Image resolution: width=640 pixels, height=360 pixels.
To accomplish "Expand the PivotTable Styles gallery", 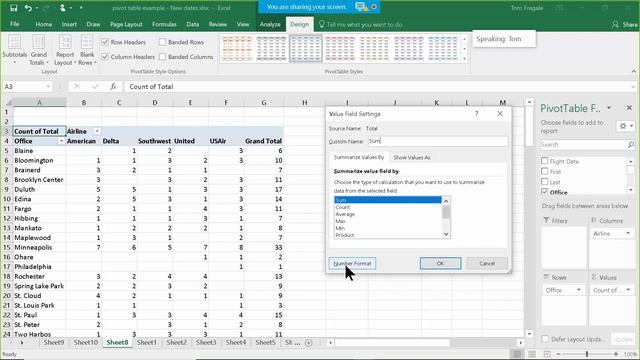I will (464, 59).
